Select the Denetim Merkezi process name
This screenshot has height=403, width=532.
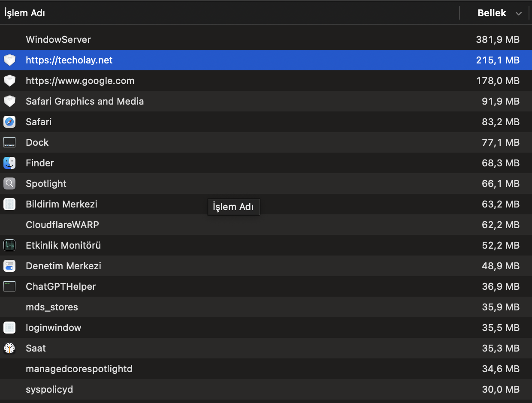63,266
